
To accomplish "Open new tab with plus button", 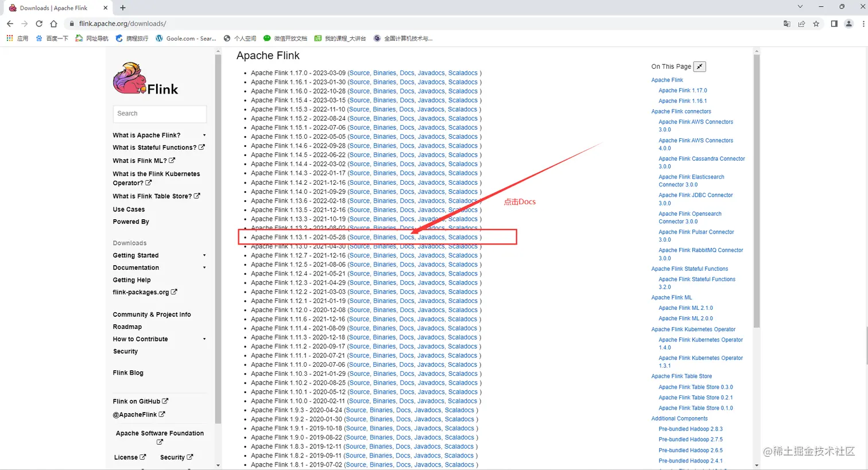I will click(123, 7).
